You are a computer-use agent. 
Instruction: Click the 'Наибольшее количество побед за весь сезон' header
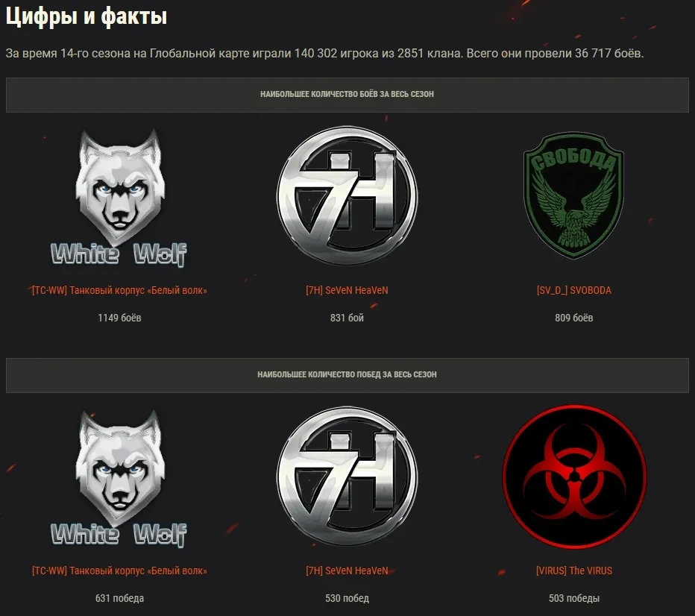(347, 375)
